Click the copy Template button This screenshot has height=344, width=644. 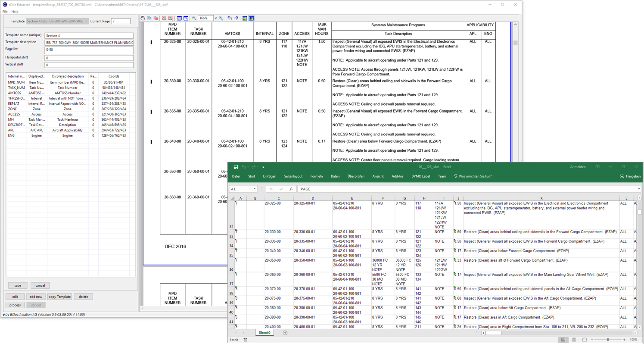(59, 297)
